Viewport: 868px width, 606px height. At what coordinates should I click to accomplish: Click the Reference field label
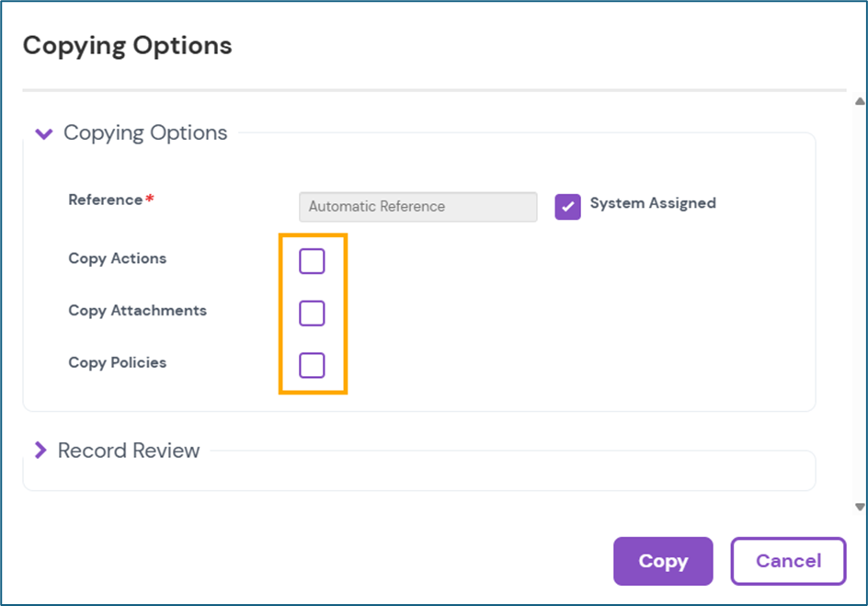coord(105,200)
